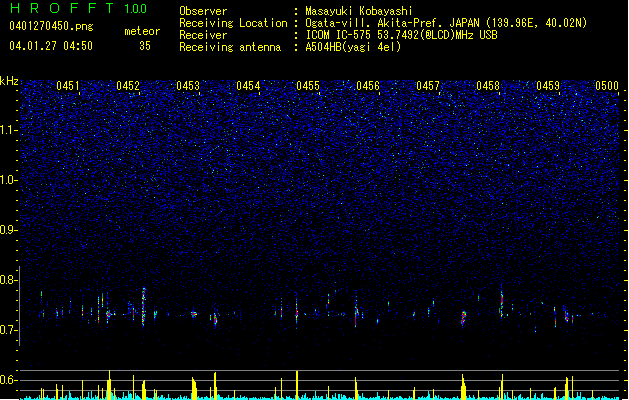Select the ICOM IC-575 receiver text

click(x=401, y=35)
